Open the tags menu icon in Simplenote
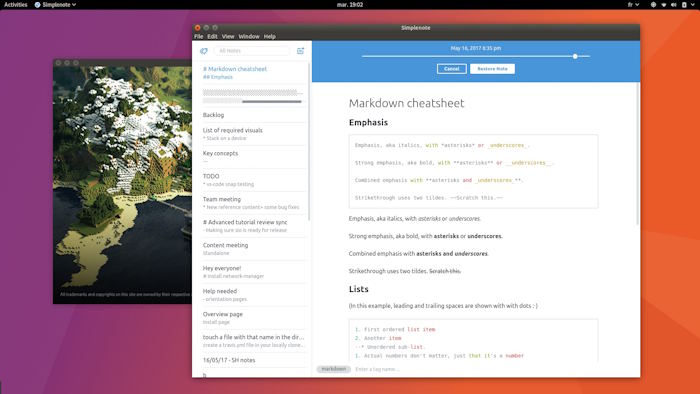This screenshot has width=700, height=394. [204, 51]
